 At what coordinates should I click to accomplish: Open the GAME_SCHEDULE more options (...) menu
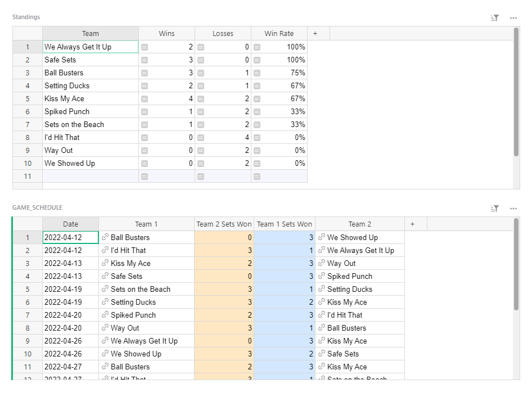pos(513,207)
